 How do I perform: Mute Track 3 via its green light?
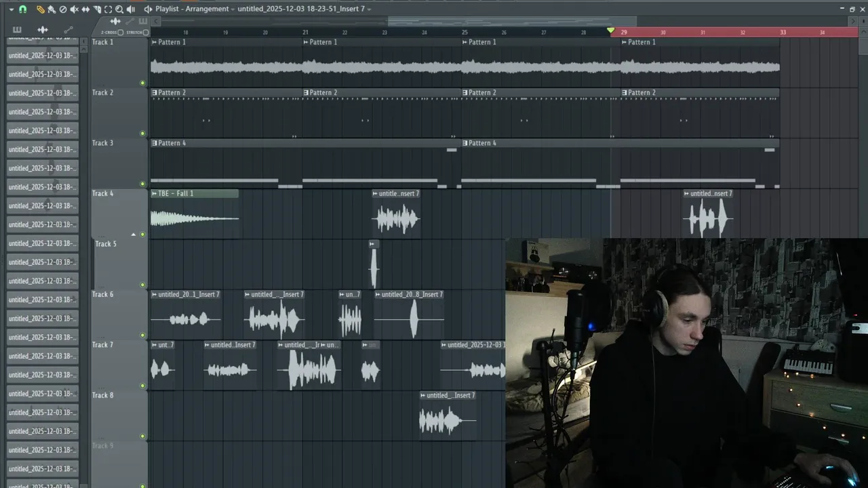point(142,184)
